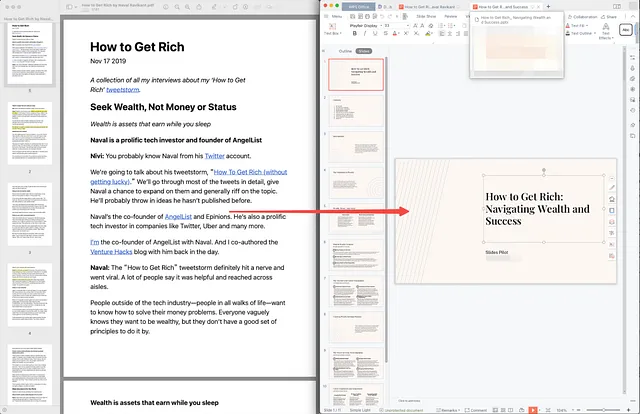Switch to Normal view icon in status bar
Screen dimensions: 640x414
click(495, 410)
